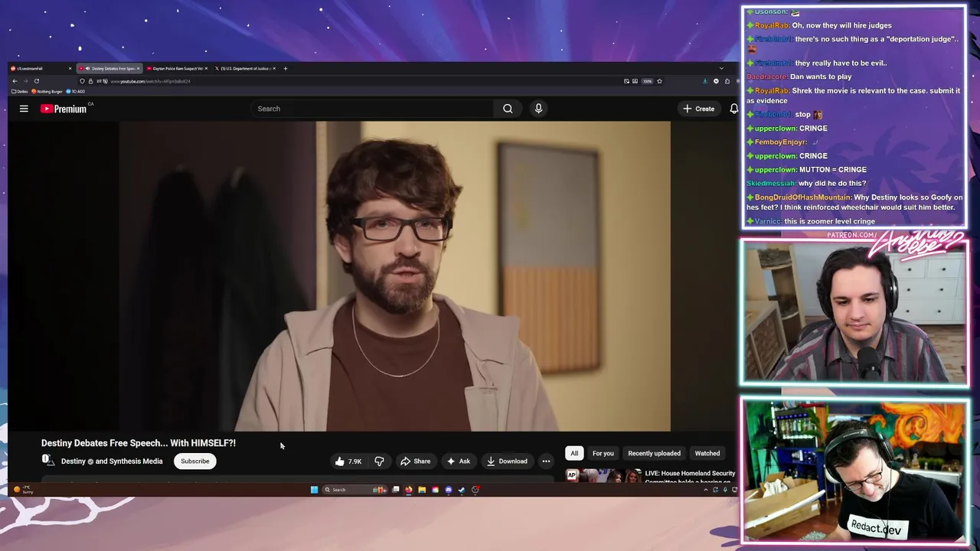Open File Explorer from the taskbar
Viewport: 980px width, 551px height.
coord(422,490)
